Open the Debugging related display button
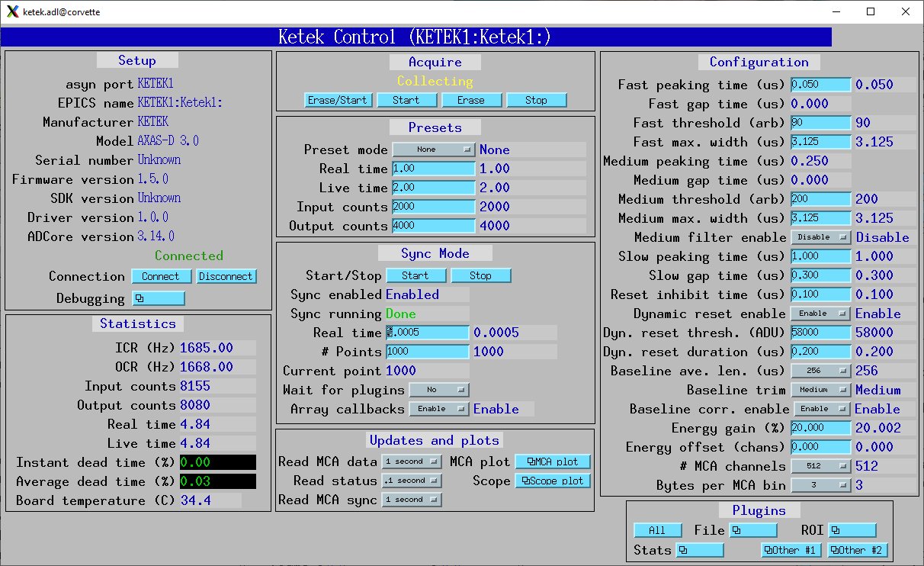Screen dimensions: 924x566 click(x=159, y=298)
